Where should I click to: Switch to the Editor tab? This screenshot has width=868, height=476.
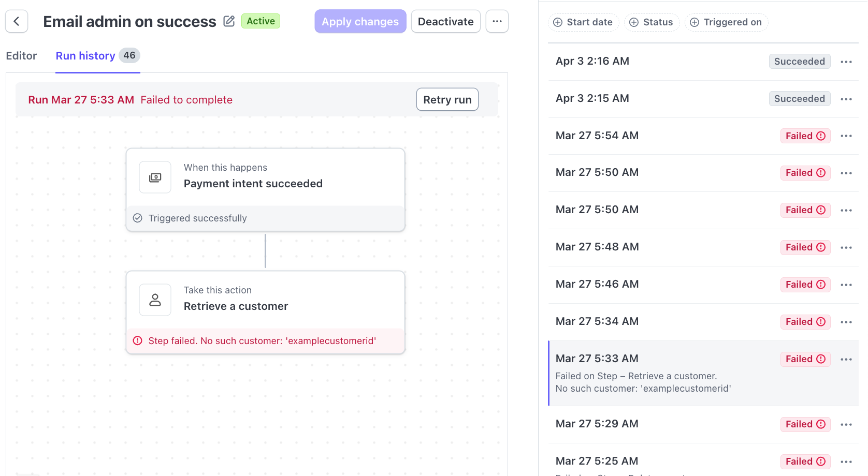[21, 56]
